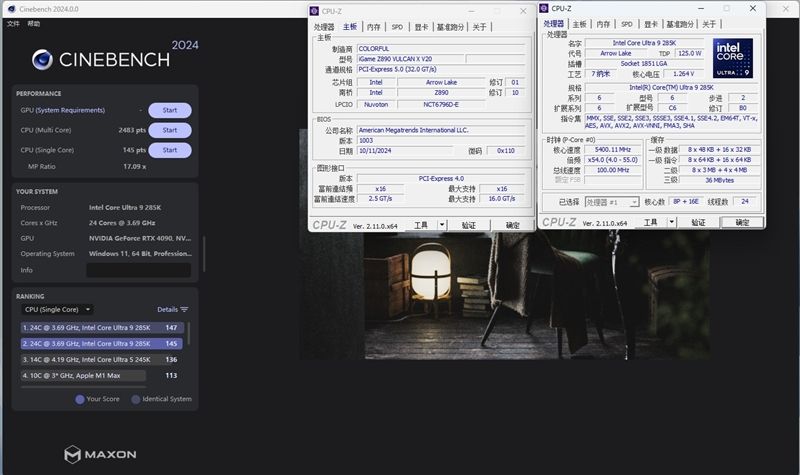This screenshot has width=800, height=475.
Task: Open 基准跑分 tab in left CPU-Z window
Action: (x=450, y=27)
